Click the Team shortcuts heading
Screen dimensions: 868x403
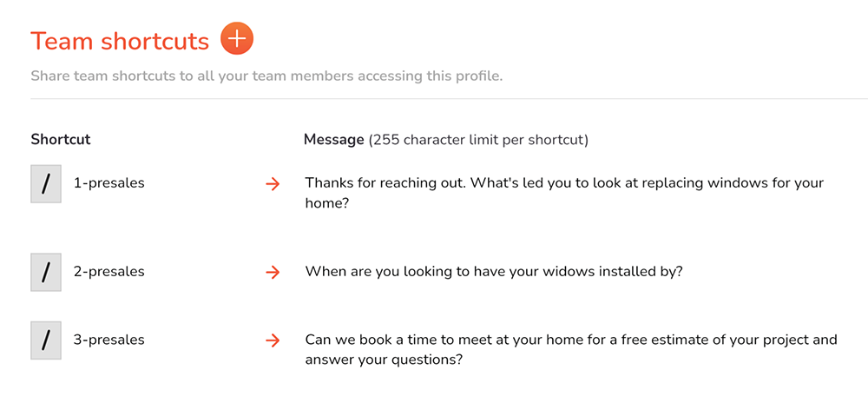[120, 41]
